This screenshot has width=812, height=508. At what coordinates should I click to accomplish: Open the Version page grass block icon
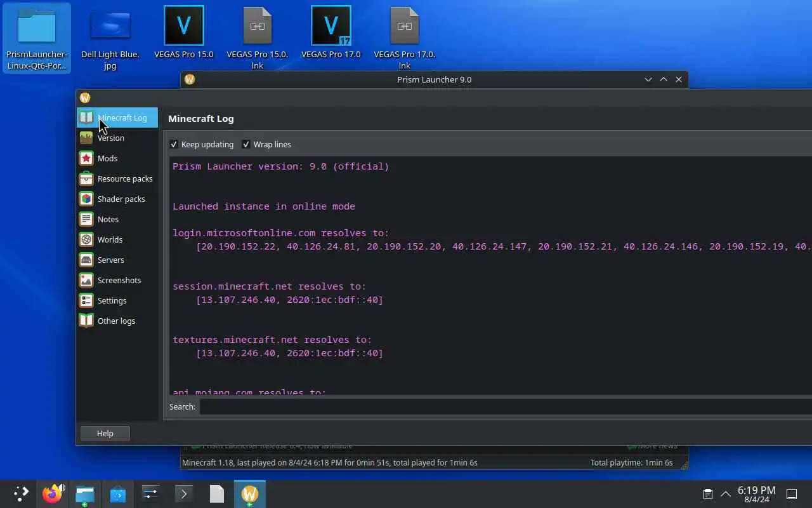pos(86,138)
